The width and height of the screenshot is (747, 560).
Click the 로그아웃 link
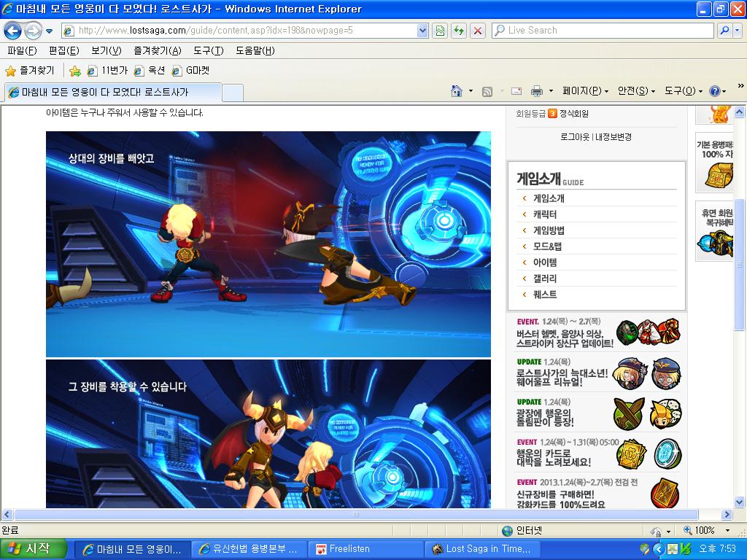click(x=575, y=136)
